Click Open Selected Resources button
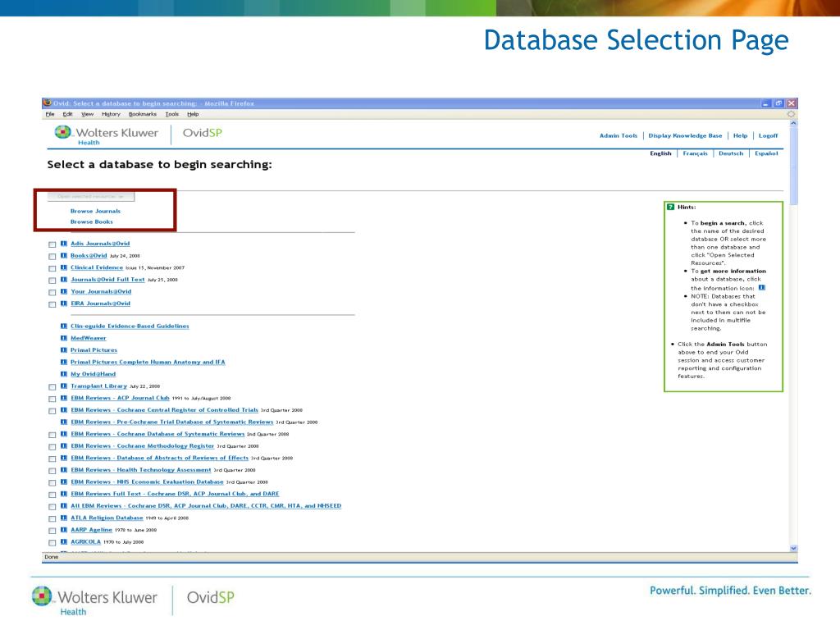Screen dimensions: 840x630 [90, 197]
